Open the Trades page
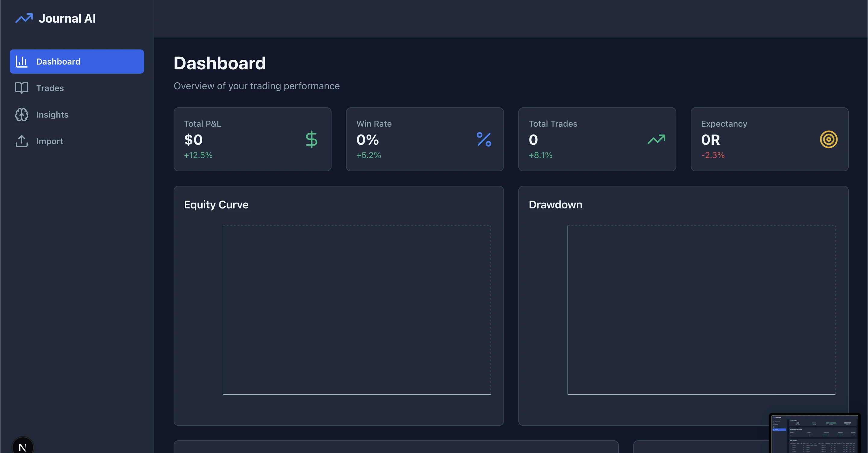Screen dimensions: 868x453 pyautogui.click(x=50, y=88)
